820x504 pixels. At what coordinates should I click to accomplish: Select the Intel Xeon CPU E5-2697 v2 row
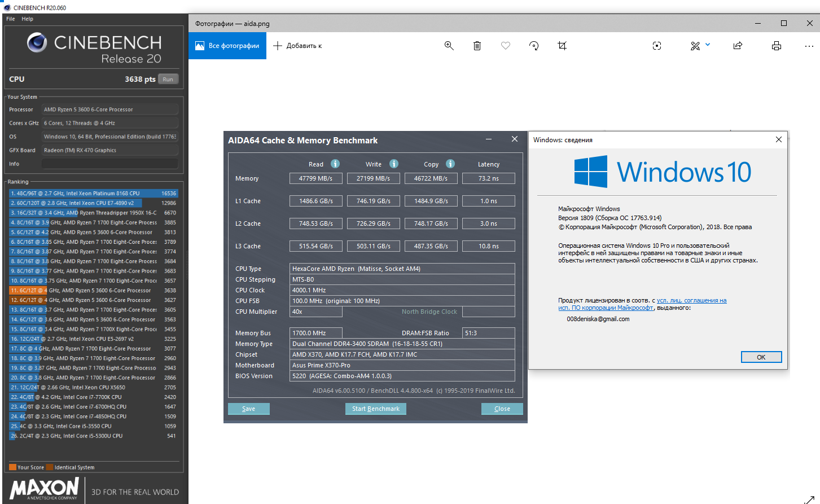93,339
